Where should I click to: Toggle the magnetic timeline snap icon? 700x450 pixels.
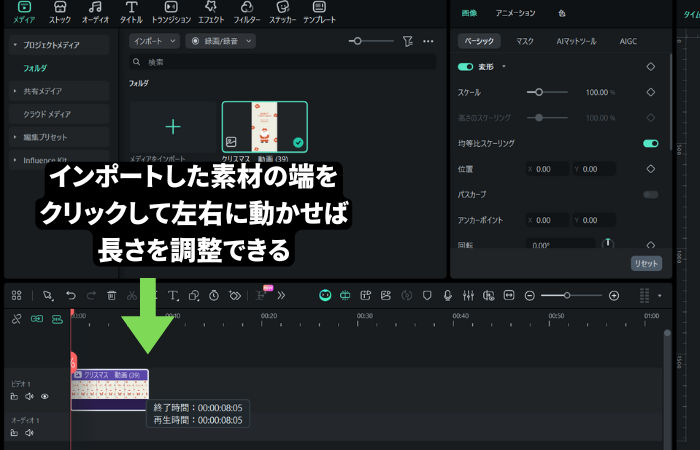pyautogui.click(x=345, y=295)
